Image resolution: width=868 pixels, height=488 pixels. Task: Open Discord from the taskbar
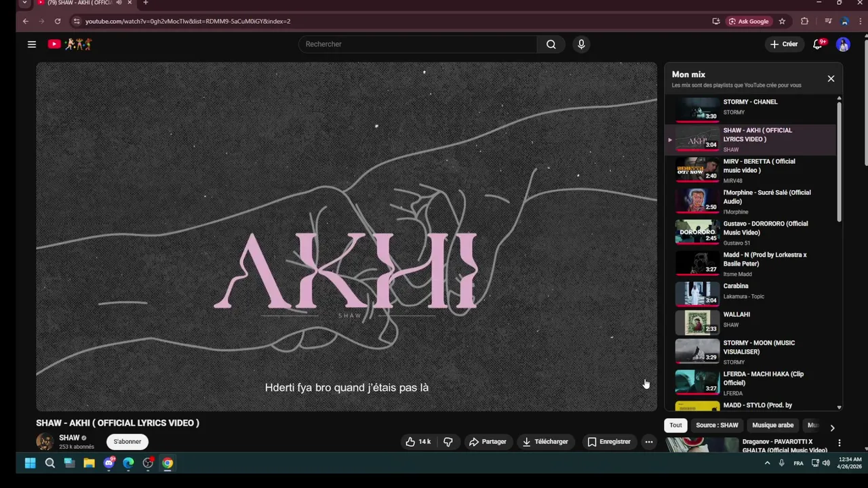click(108, 464)
